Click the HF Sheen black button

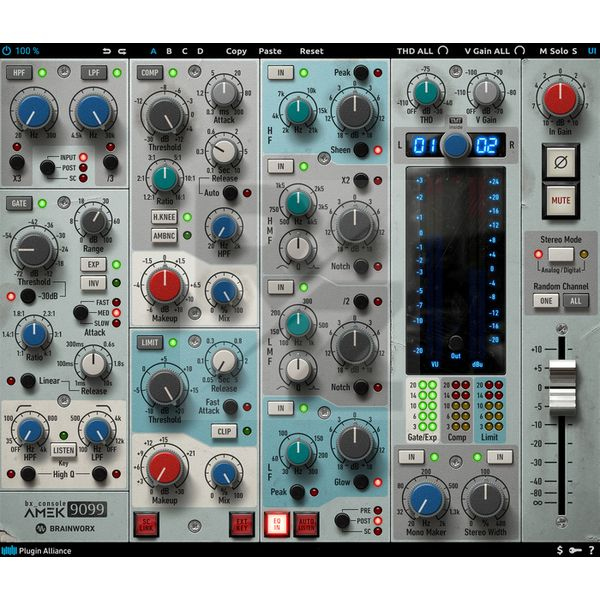(x=361, y=150)
